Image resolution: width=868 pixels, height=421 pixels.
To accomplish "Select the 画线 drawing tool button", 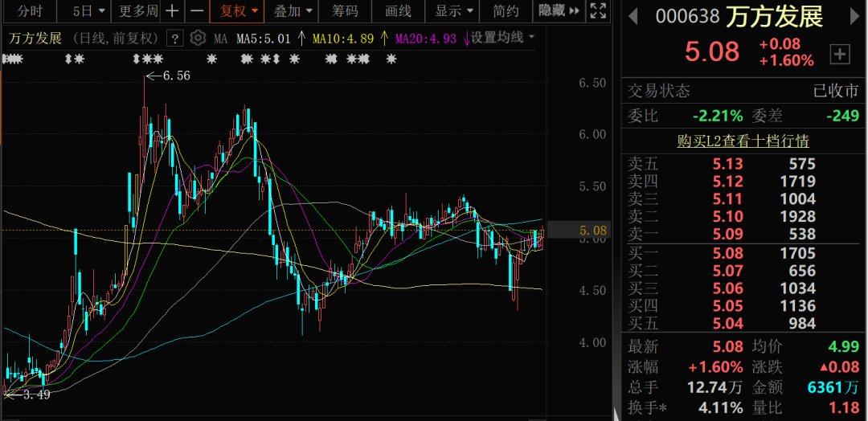I will [x=398, y=11].
